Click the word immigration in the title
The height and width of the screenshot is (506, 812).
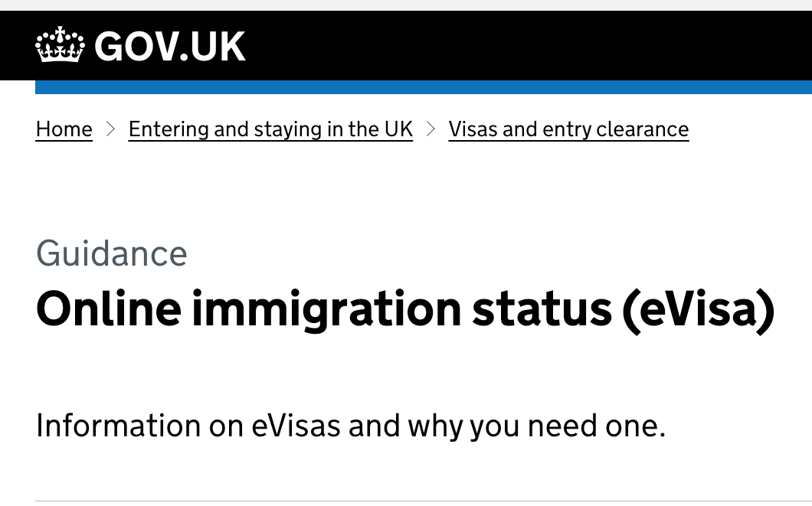pyautogui.click(x=326, y=309)
